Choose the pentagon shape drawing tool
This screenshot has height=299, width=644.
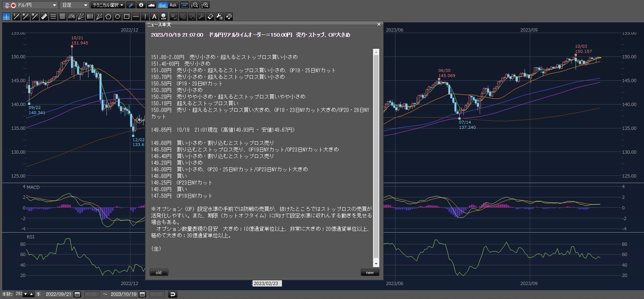coord(108,17)
